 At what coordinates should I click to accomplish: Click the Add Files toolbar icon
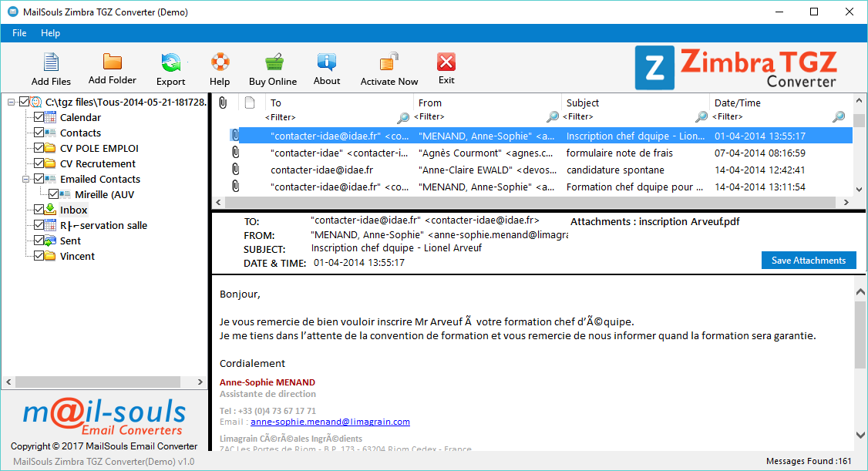[x=50, y=66]
